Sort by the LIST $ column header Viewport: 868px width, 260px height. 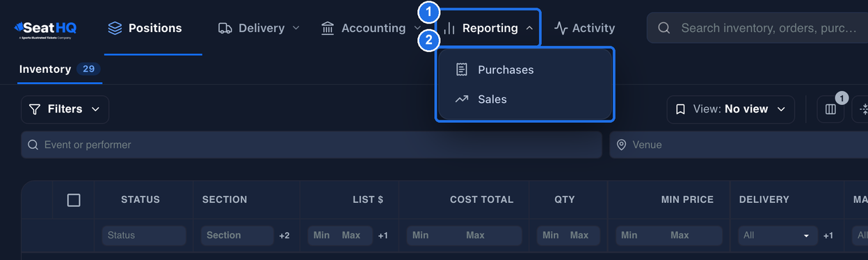click(368, 200)
